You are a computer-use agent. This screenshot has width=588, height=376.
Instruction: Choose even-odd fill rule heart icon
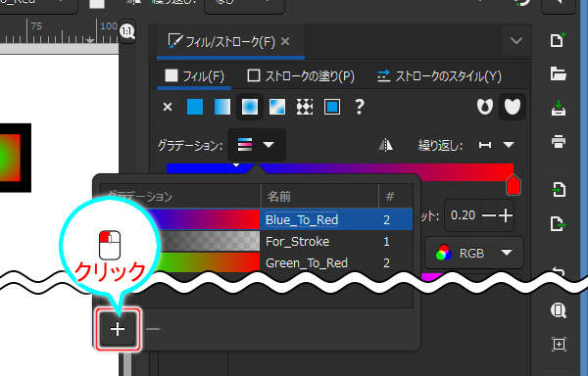[x=485, y=107]
